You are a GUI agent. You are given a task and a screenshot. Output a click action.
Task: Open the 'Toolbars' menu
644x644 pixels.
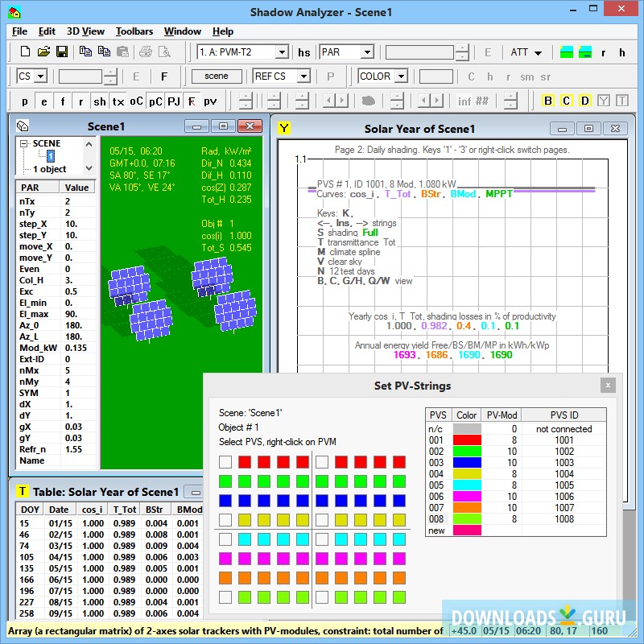coord(134,31)
